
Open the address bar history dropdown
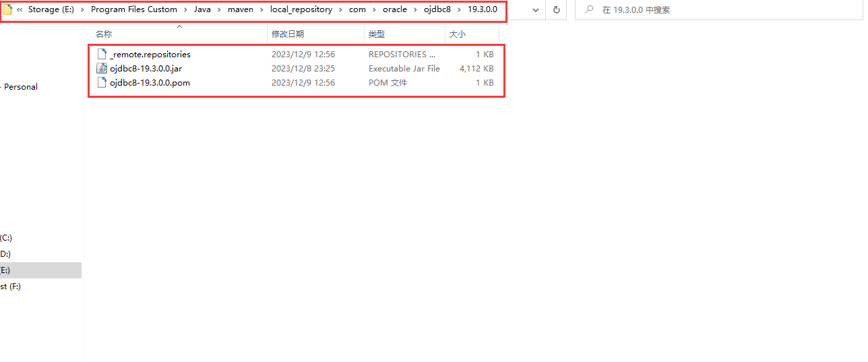535,10
